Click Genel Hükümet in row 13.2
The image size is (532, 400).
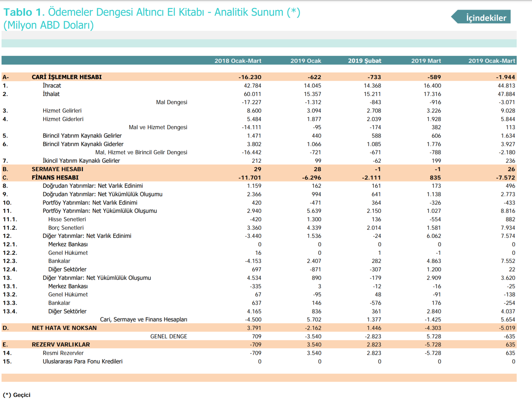point(68,294)
